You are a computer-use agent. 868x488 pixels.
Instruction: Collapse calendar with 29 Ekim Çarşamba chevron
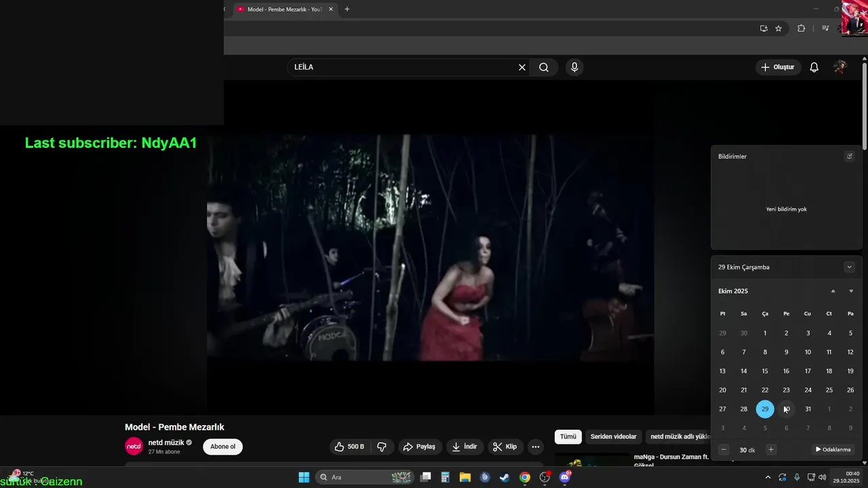[849, 267]
